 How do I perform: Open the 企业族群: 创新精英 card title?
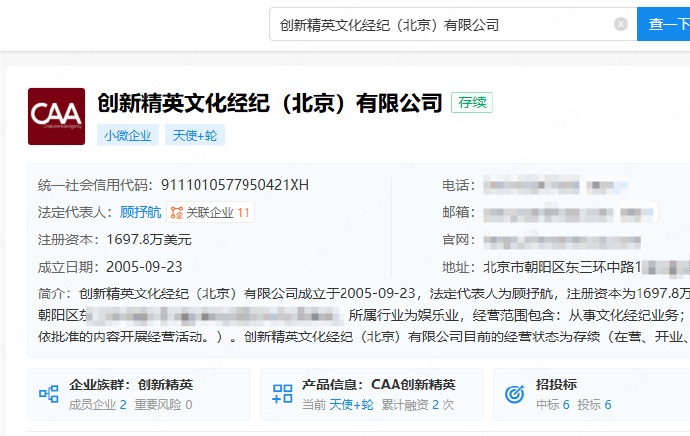131,385
